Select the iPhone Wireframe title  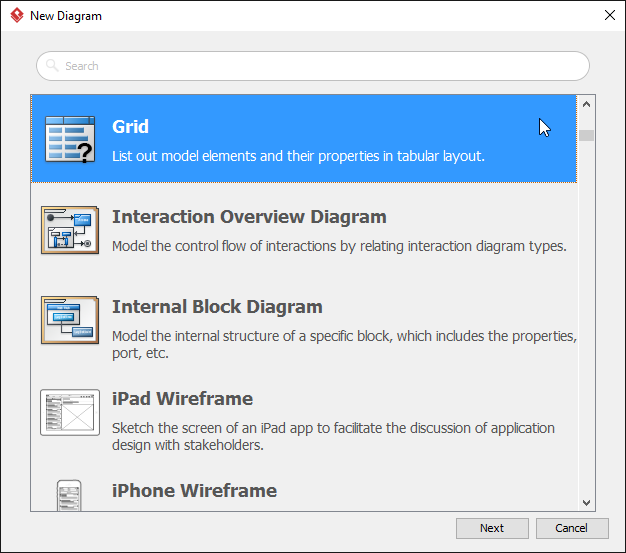coord(194,490)
